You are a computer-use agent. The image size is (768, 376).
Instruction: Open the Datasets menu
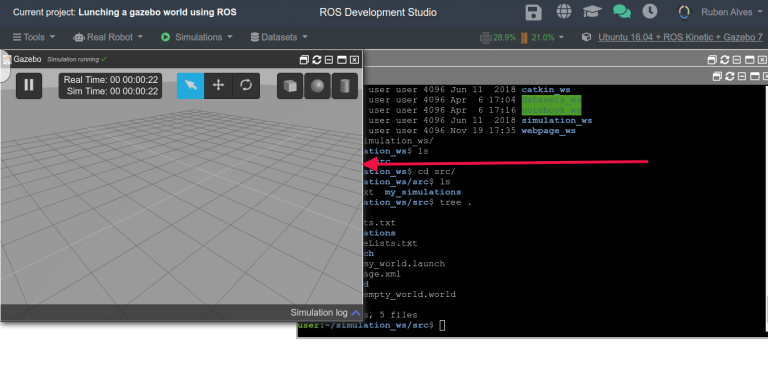click(279, 37)
